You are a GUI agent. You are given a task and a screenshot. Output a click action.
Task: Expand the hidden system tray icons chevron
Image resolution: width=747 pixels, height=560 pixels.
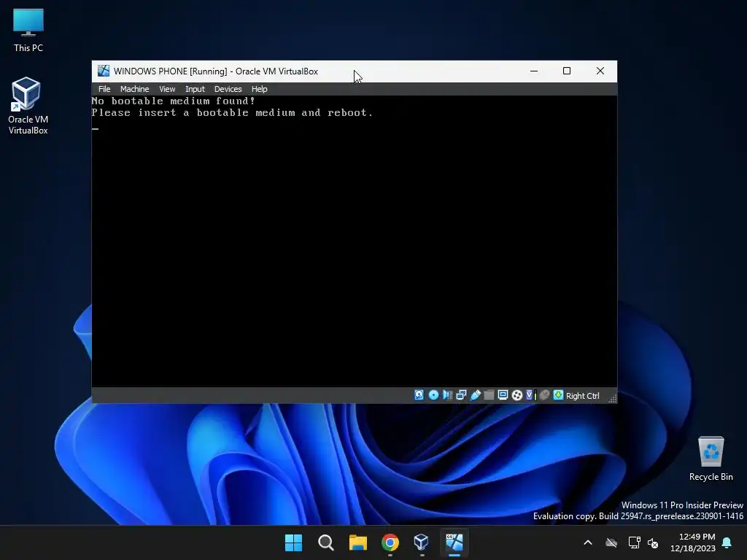(588, 542)
